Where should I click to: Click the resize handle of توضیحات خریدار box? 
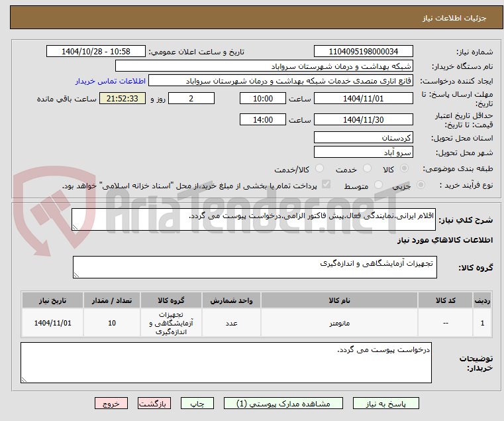click(x=24, y=380)
